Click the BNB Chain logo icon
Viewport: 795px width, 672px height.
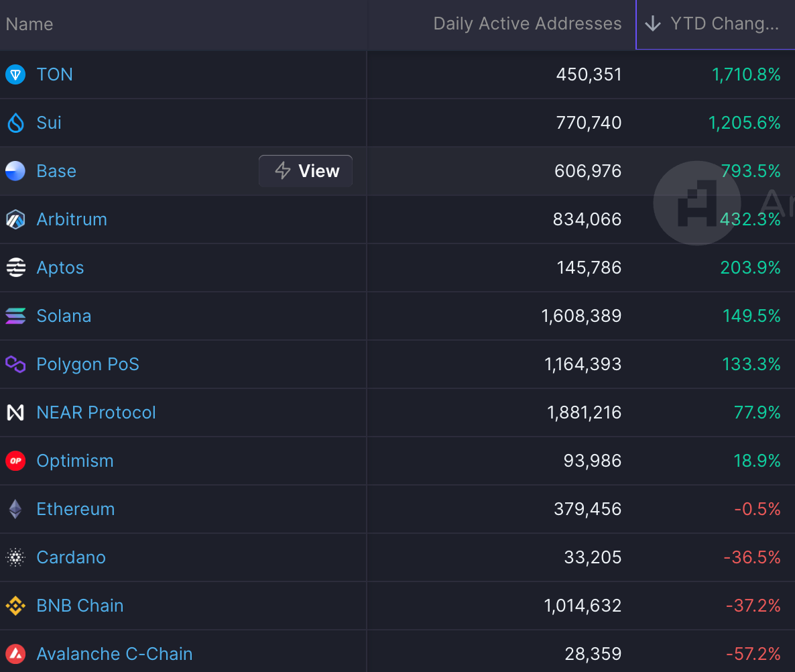pyautogui.click(x=15, y=606)
